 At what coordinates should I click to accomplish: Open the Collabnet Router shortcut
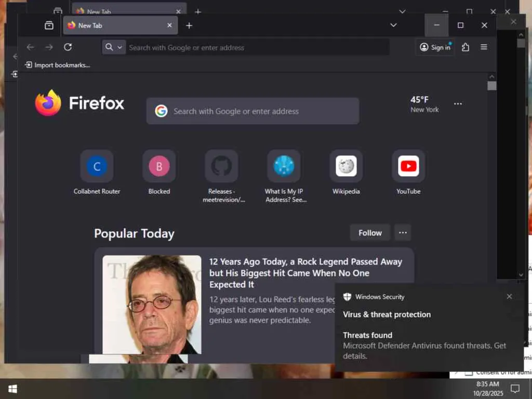click(x=97, y=172)
